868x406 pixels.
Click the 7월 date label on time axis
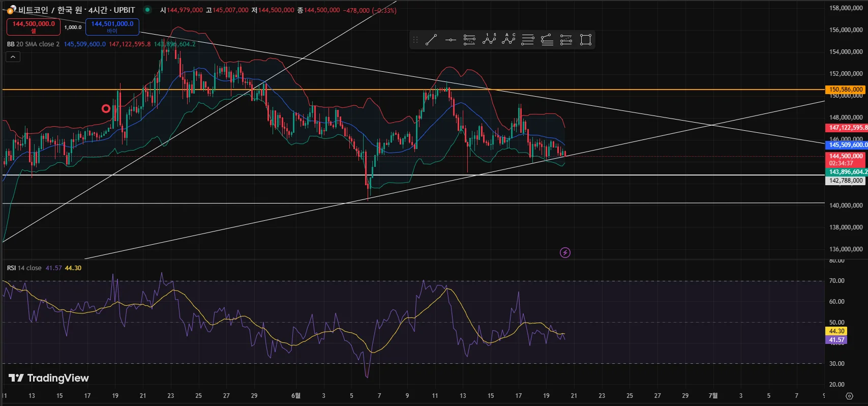(713, 395)
